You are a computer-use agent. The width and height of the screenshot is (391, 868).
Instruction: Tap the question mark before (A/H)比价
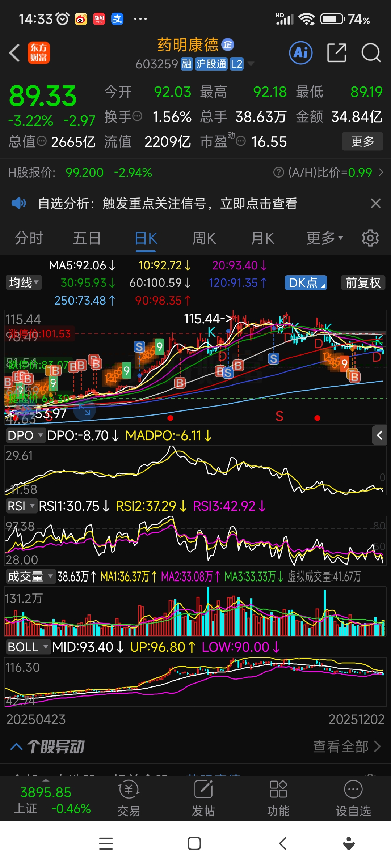pos(278,172)
